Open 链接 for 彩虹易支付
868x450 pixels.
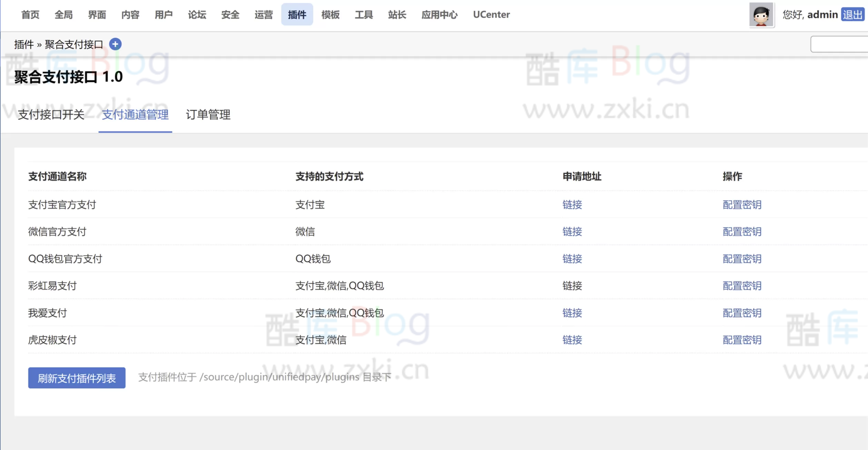pos(572,286)
